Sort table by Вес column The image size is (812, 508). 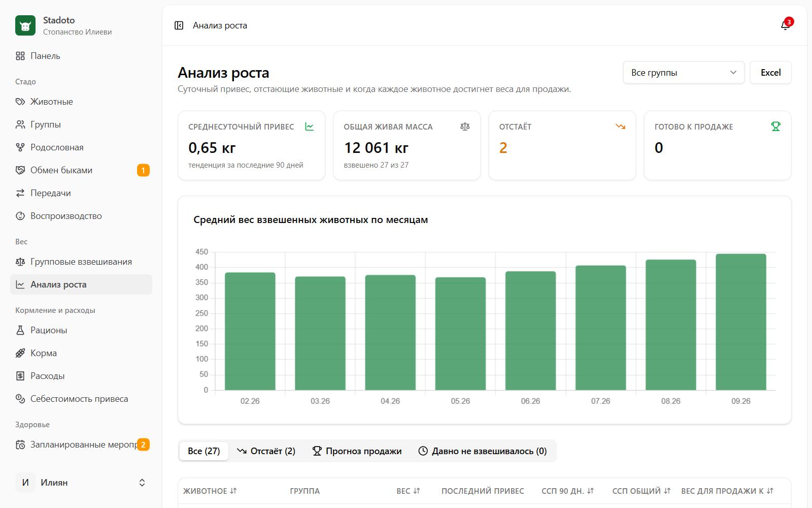(408, 491)
